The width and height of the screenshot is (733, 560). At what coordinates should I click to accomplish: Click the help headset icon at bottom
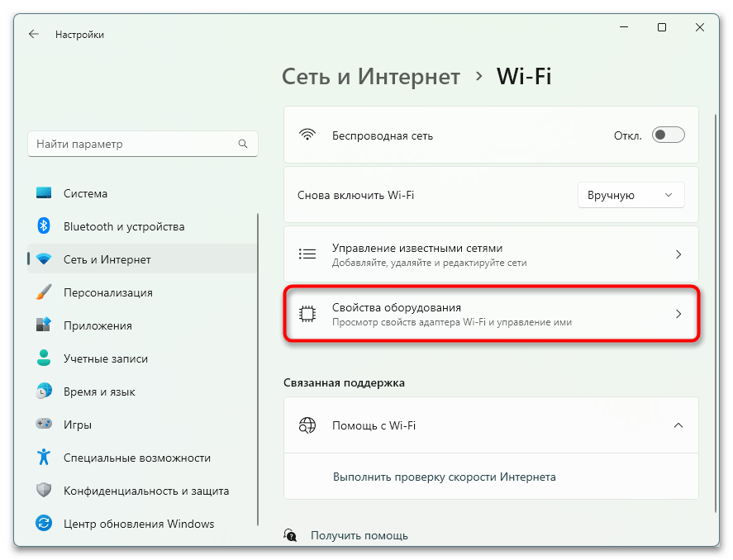coord(290,535)
